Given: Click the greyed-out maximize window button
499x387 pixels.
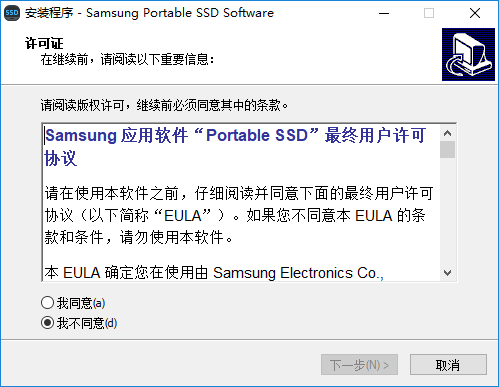Looking at the screenshot, I should pyautogui.click(x=429, y=13).
